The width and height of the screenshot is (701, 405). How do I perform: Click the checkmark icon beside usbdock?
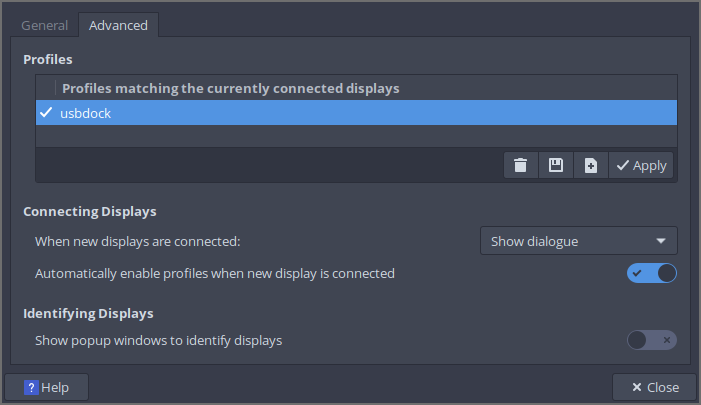click(x=46, y=113)
